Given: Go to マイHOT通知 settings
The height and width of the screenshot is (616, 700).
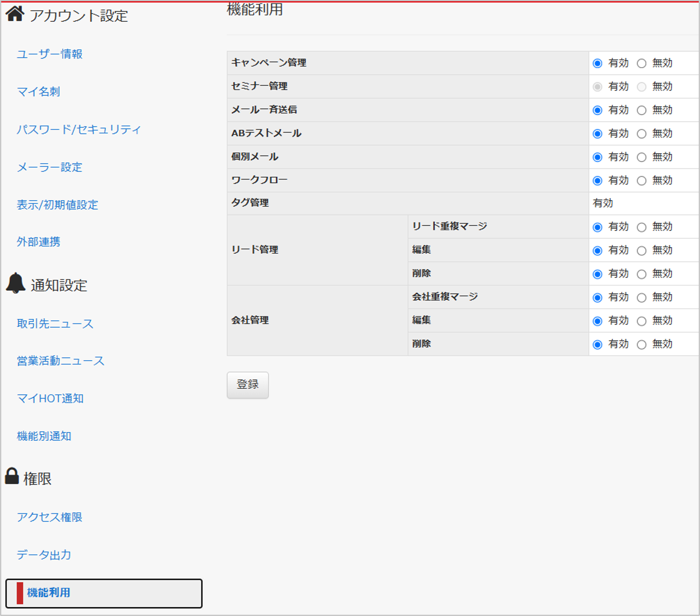Looking at the screenshot, I should pos(50,398).
